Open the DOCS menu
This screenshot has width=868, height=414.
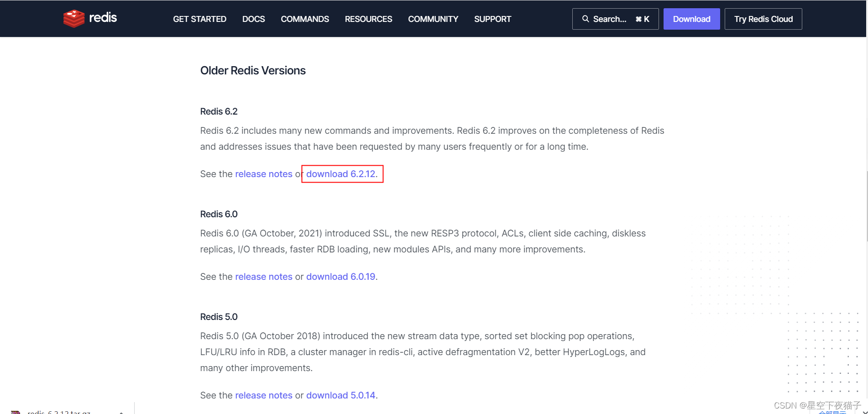253,19
